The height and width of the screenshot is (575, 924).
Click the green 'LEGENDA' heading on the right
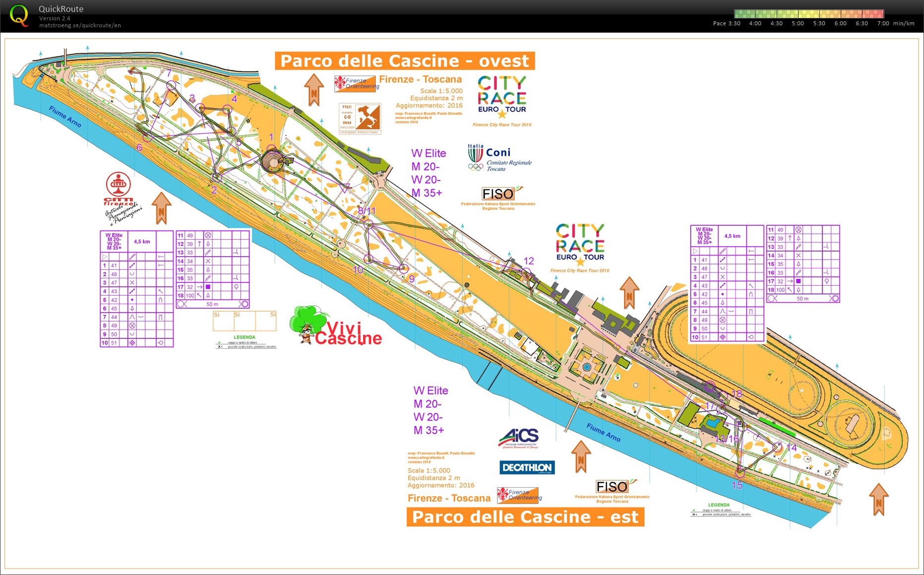click(x=719, y=505)
